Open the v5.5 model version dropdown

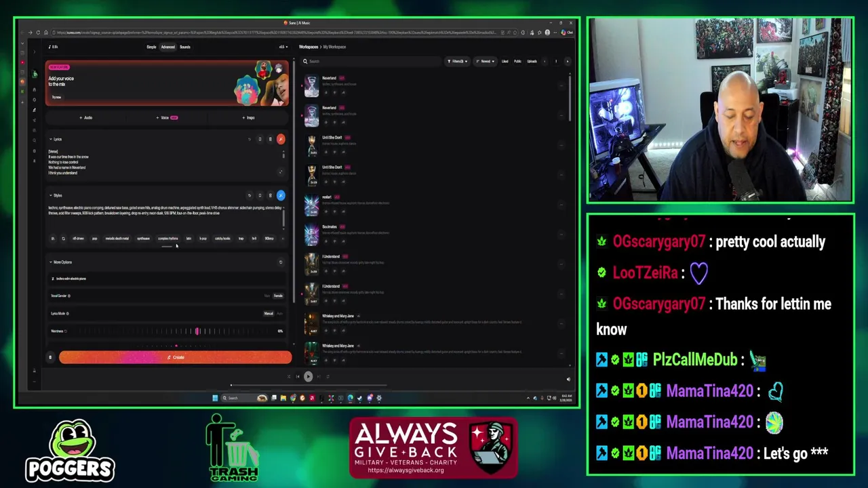283,47
